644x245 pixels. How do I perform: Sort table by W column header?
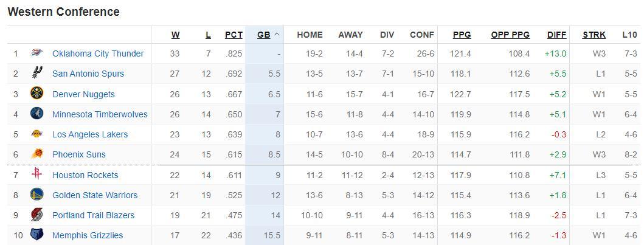pyautogui.click(x=175, y=35)
